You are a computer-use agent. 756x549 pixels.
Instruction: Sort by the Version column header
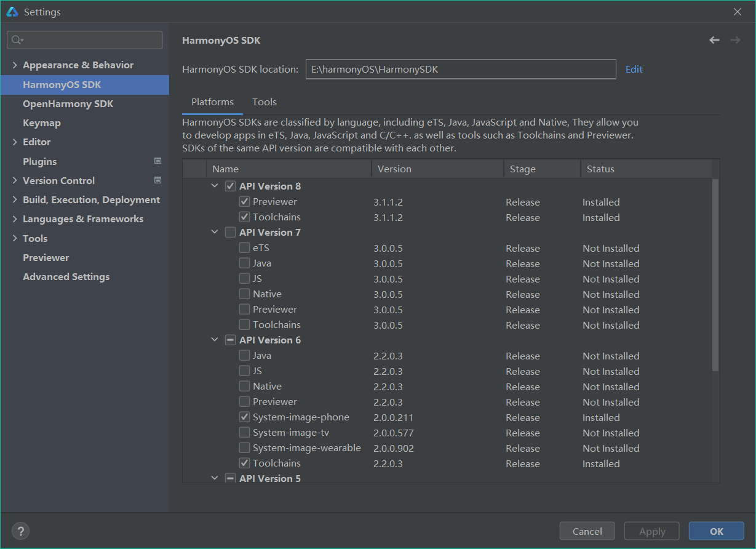coord(437,169)
